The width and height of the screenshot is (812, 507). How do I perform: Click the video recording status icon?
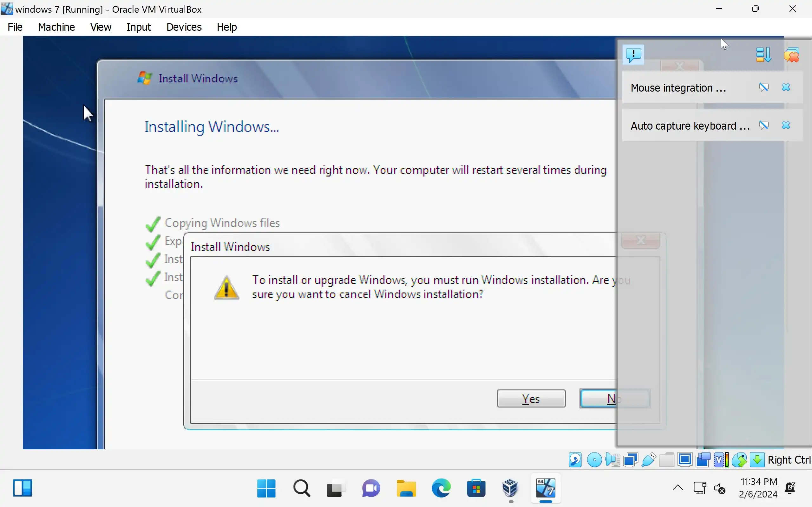[703, 460]
